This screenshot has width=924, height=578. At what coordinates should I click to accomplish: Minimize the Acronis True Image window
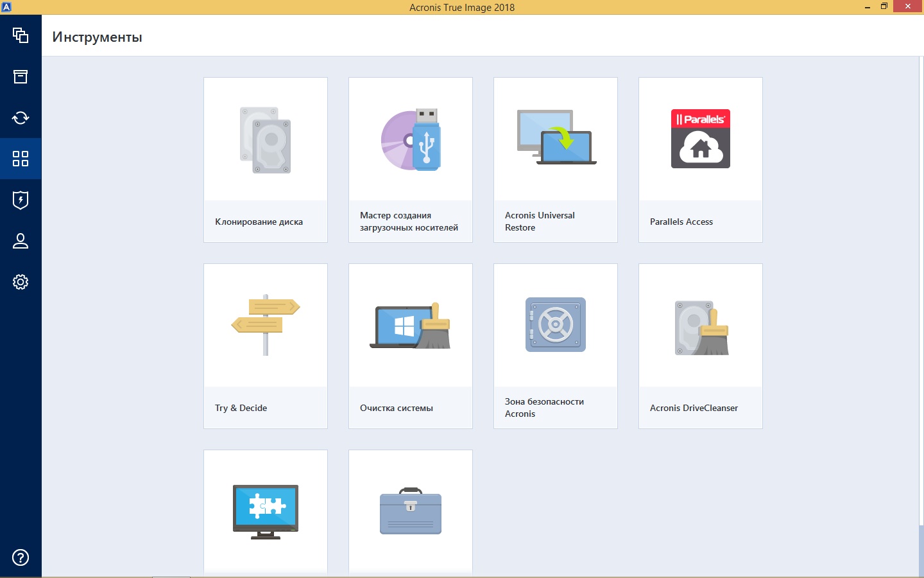[868, 7]
